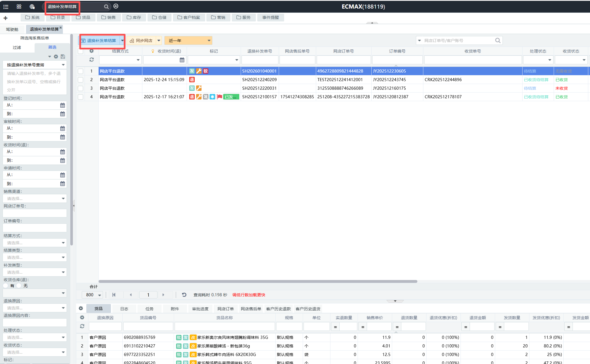The height and width of the screenshot is (364, 590).
Task: Click calendar icon in 收货时间(退) filter
Action: 182,60
